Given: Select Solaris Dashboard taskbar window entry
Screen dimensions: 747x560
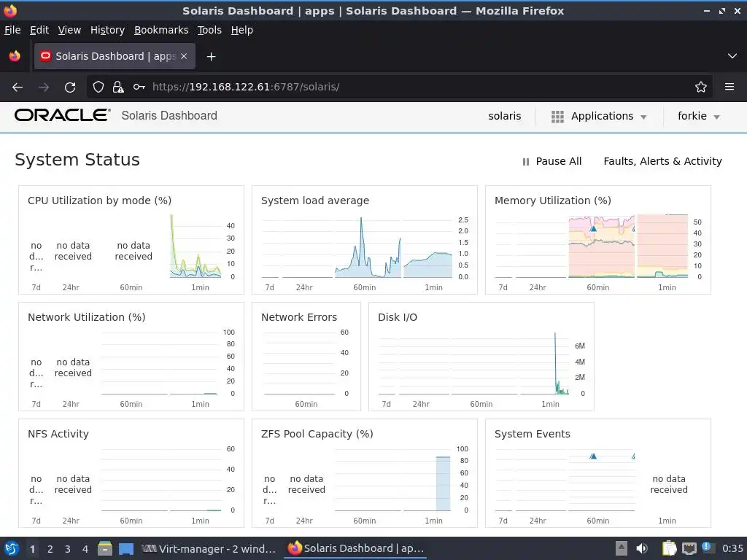Looking at the screenshot, I should 356,548.
